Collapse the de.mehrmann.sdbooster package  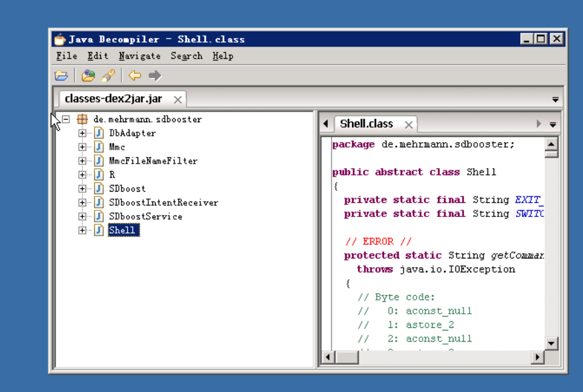pos(66,120)
